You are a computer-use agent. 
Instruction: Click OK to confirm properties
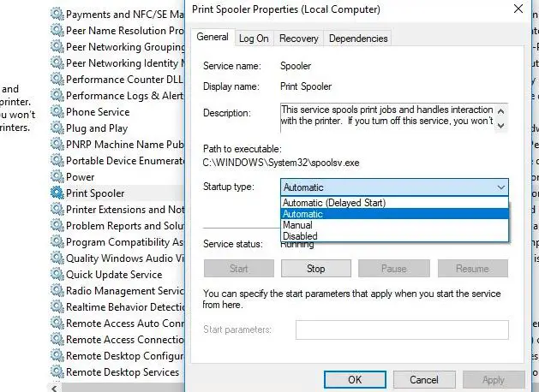(x=355, y=379)
